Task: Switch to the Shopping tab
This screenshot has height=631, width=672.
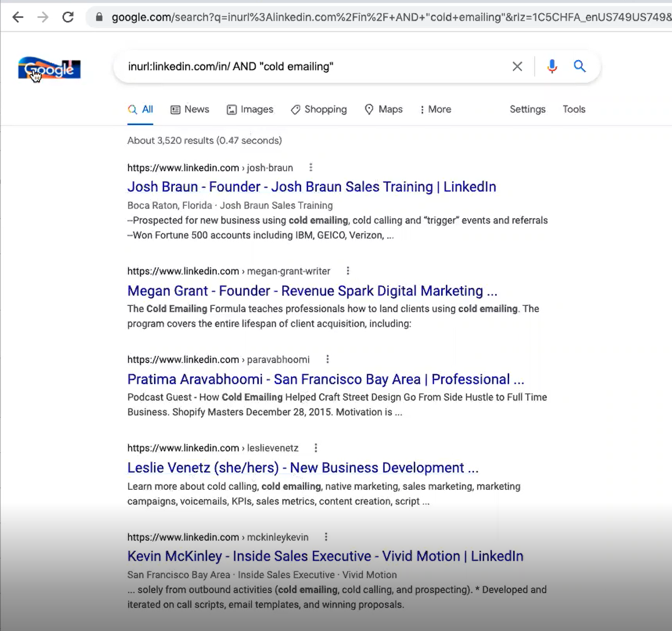Action: click(319, 109)
